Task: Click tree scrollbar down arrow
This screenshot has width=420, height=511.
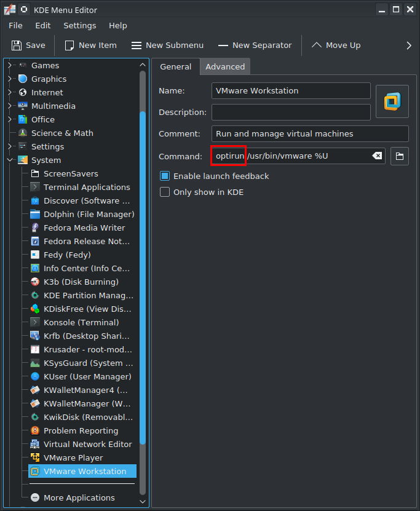Action: 143,502
